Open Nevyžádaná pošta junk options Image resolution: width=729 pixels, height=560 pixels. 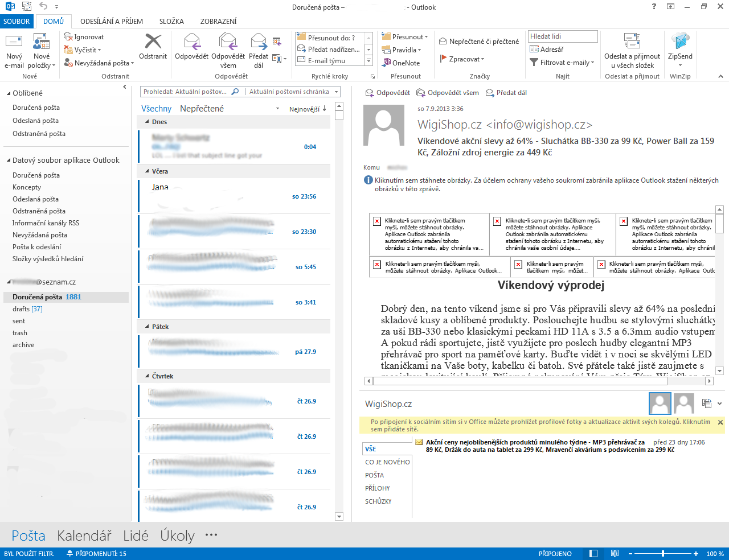(99, 63)
